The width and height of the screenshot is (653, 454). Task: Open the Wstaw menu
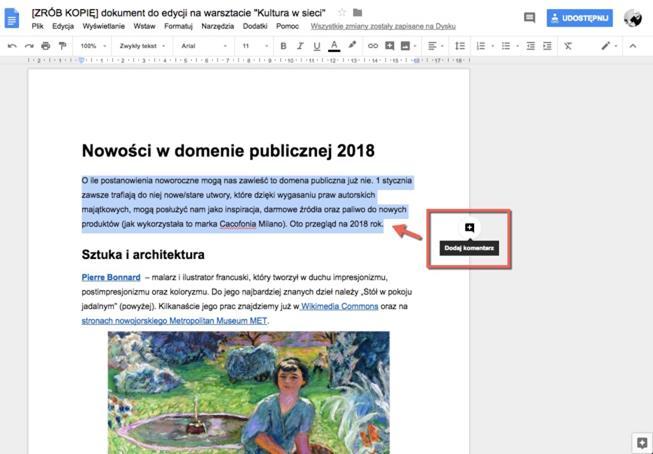(145, 26)
